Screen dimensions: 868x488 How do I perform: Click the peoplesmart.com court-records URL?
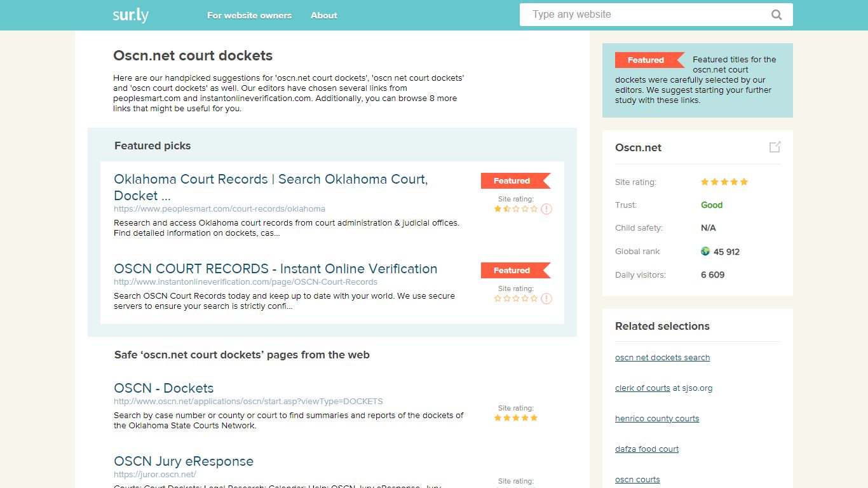pos(219,209)
